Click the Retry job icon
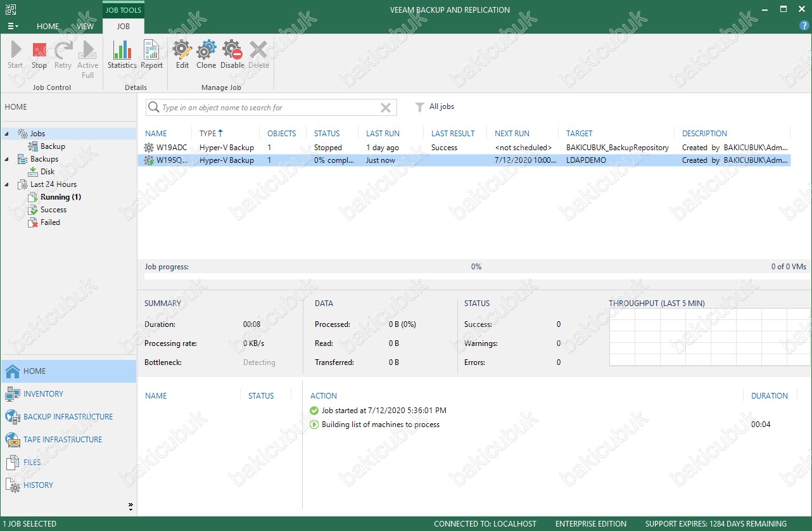 click(x=63, y=49)
